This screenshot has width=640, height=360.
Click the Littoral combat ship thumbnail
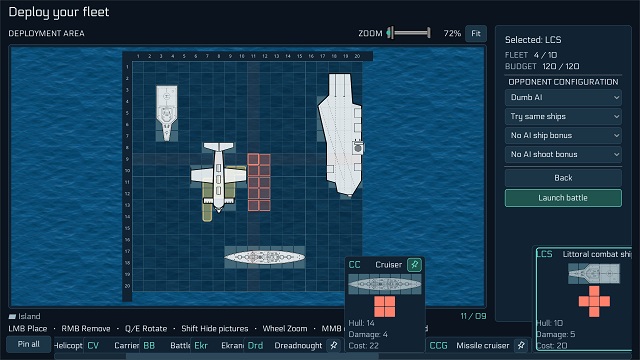(594, 273)
